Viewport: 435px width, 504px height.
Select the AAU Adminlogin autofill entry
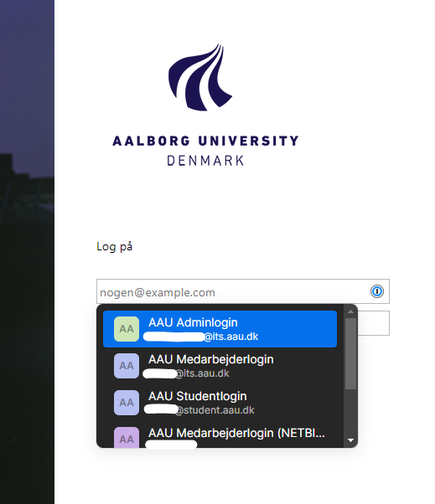[220, 329]
